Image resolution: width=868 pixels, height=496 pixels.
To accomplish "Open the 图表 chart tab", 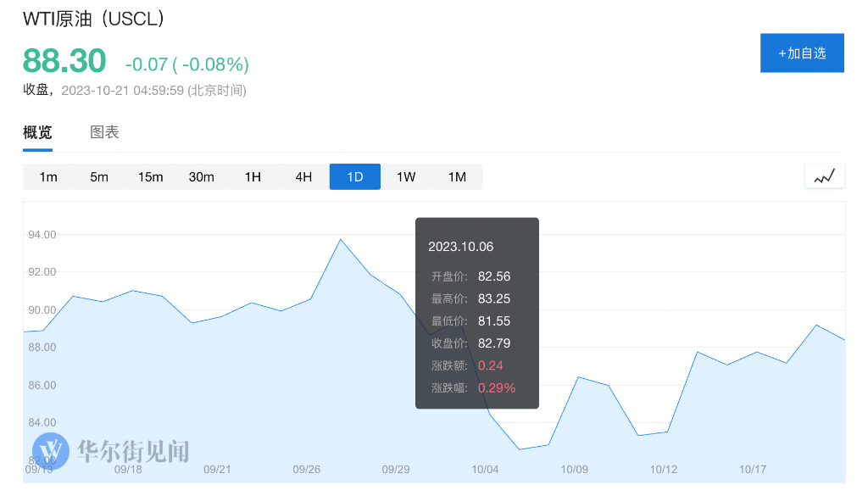I will coord(104,132).
